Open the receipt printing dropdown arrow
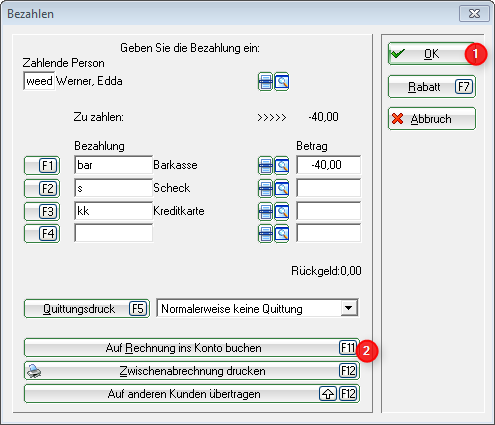Screen dimensions: 495x425 tap(349, 308)
